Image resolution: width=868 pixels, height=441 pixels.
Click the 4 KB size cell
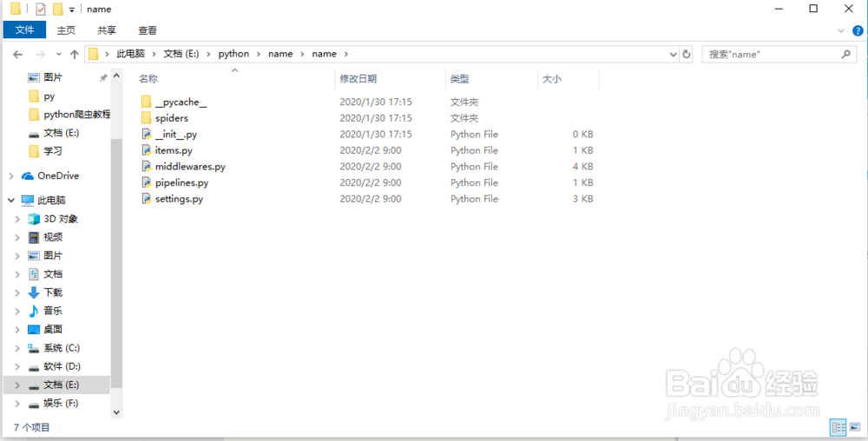coord(583,166)
